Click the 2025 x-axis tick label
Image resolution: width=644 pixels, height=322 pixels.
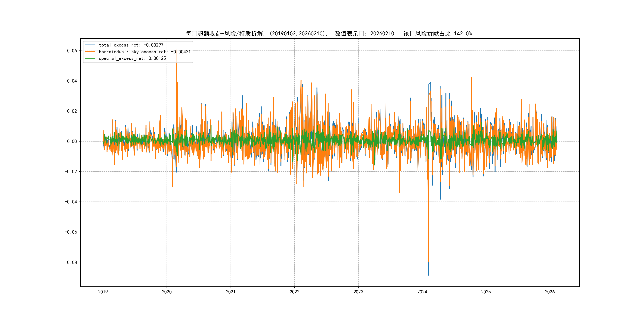486,292
